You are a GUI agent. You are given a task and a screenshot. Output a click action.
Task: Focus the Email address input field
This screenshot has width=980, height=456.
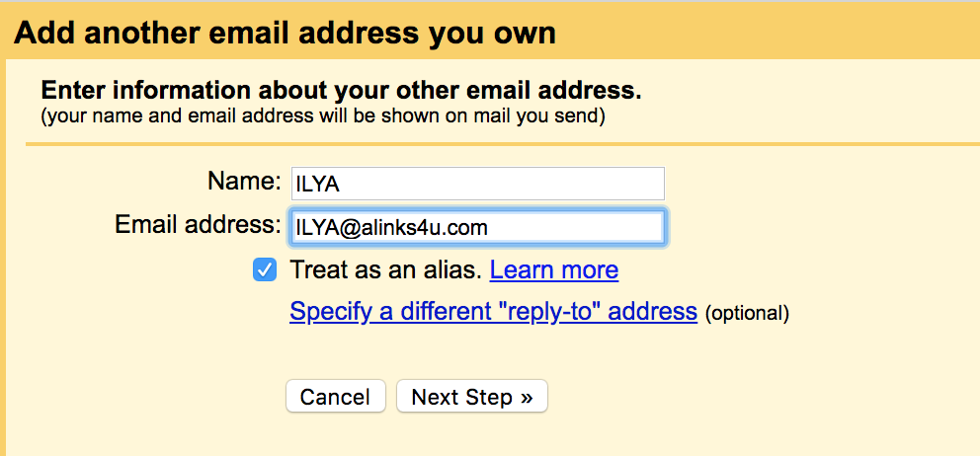pos(476,227)
